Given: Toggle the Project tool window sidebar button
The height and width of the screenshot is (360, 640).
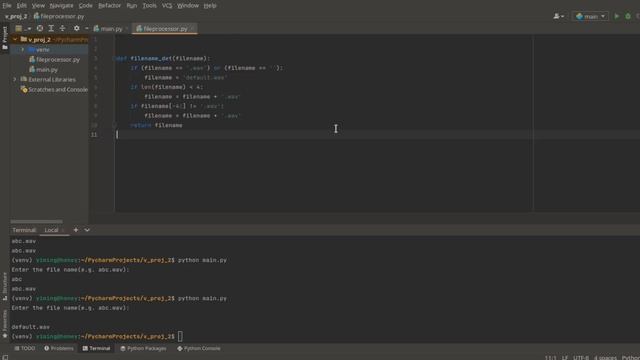Looking at the screenshot, I should coord(4,38).
